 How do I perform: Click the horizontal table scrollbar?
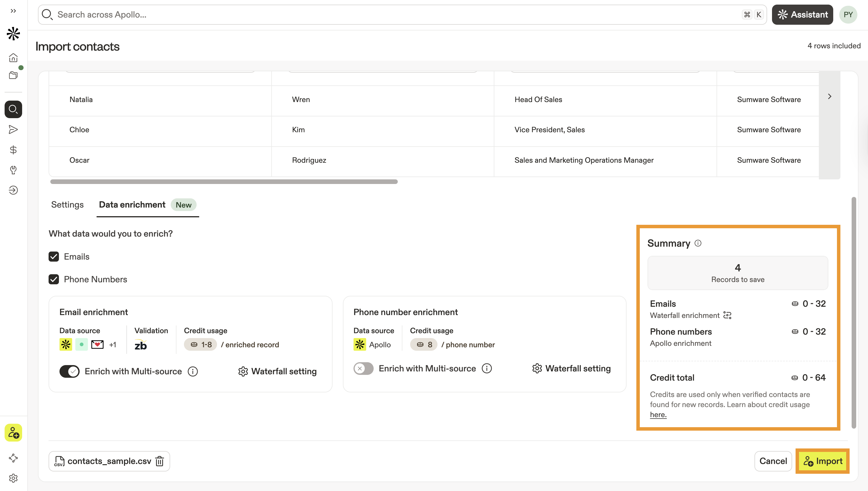[x=224, y=182]
